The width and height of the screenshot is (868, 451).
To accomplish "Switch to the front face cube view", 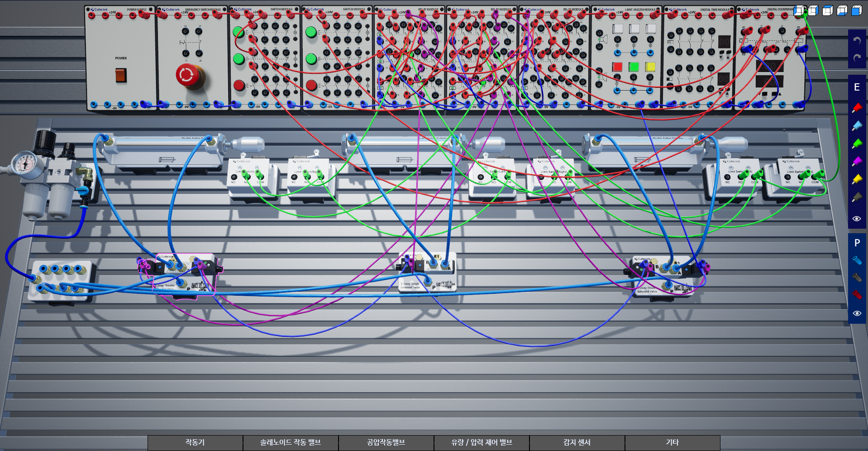I will click(857, 10).
